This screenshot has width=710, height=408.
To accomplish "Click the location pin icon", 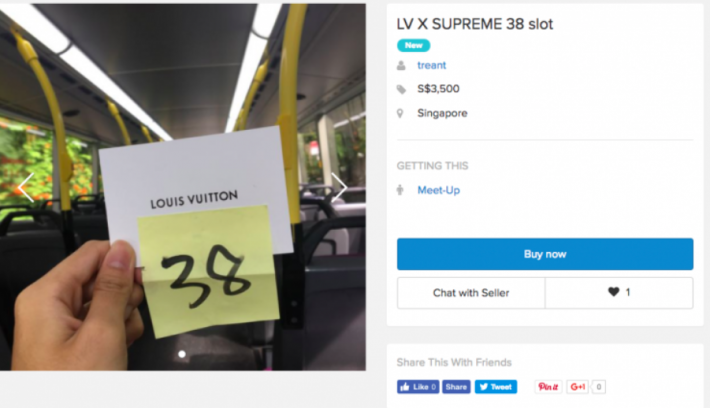I will click(400, 113).
